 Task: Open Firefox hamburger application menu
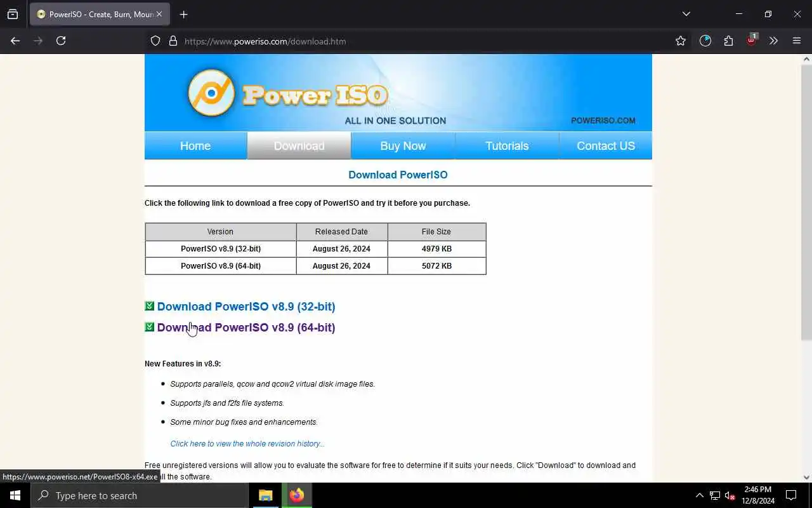[x=797, y=41]
